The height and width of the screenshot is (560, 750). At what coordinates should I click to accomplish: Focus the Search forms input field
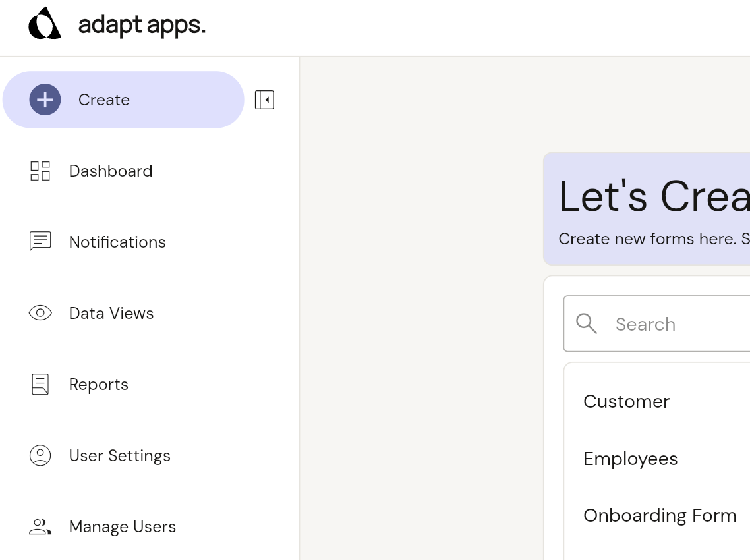click(x=679, y=324)
